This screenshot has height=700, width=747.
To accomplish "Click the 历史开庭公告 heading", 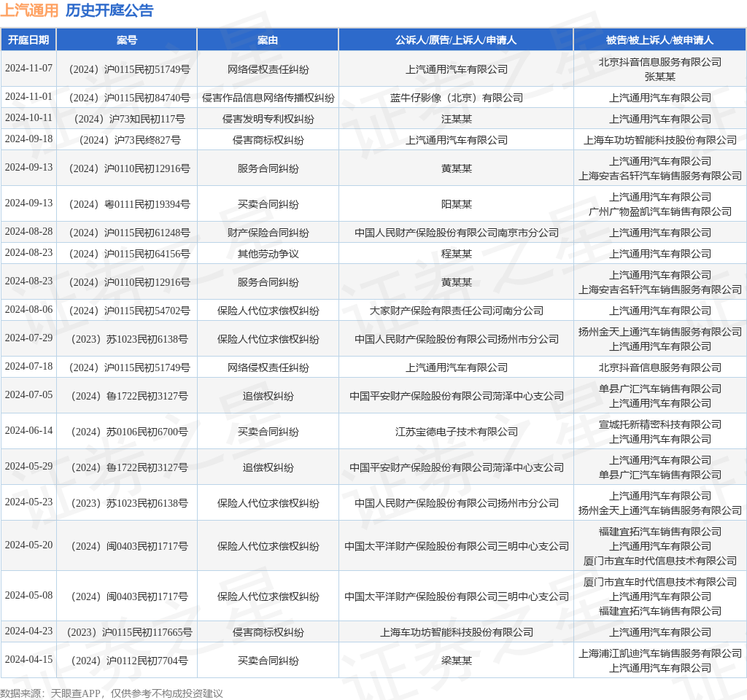I will pyautogui.click(x=109, y=10).
